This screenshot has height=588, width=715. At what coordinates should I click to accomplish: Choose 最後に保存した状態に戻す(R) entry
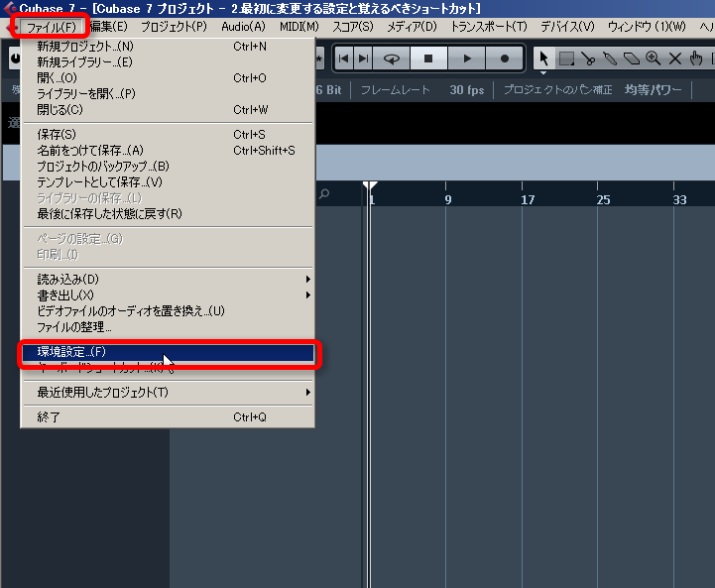tap(168, 214)
